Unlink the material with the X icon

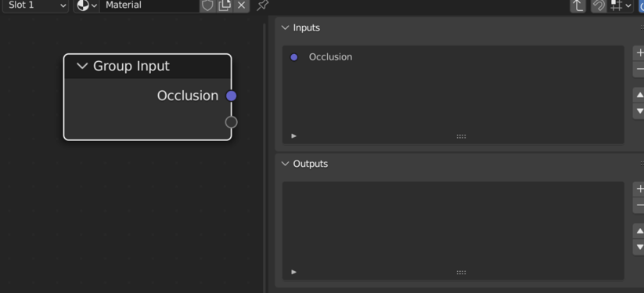pyautogui.click(x=242, y=5)
